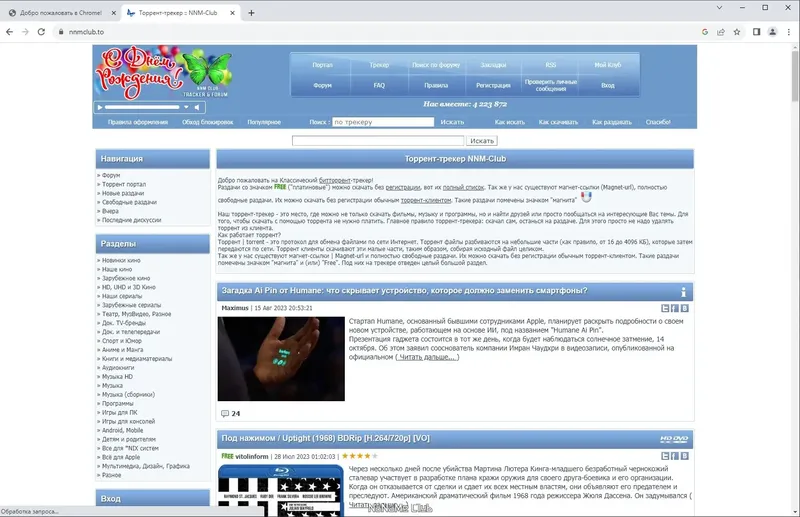This screenshot has width=800, height=517.
Task: Open Мой Клуб menu item
Action: pos(608,65)
